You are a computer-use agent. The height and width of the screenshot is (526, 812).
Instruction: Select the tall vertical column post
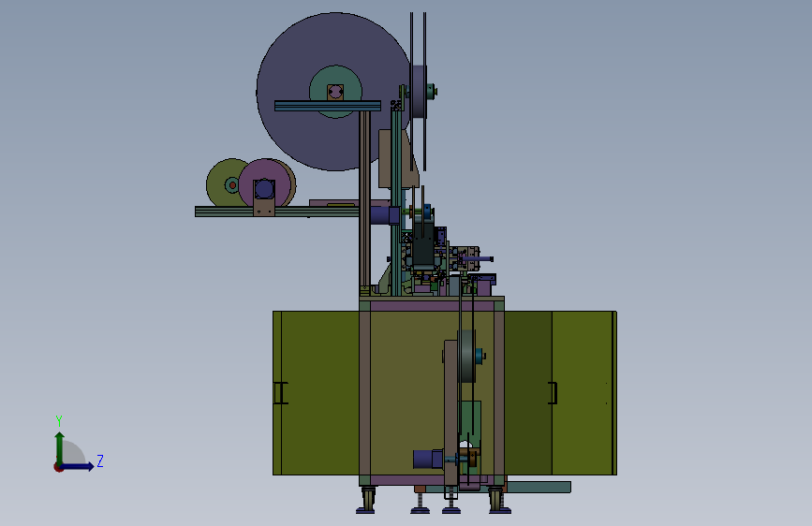point(364,202)
